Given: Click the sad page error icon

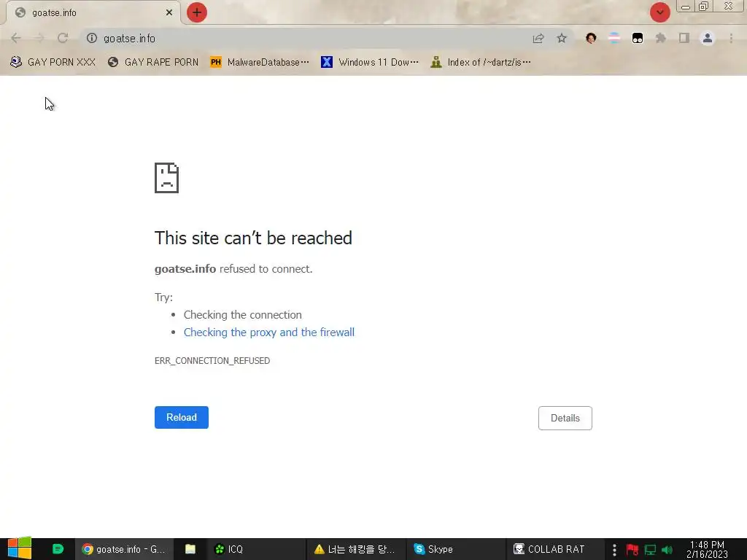Looking at the screenshot, I should (x=167, y=178).
